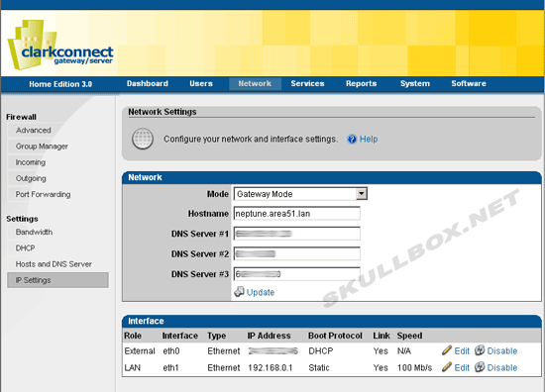The width and height of the screenshot is (545, 392).
Task: Click the Disable icon for eth0
Action: tap(480, 350)
